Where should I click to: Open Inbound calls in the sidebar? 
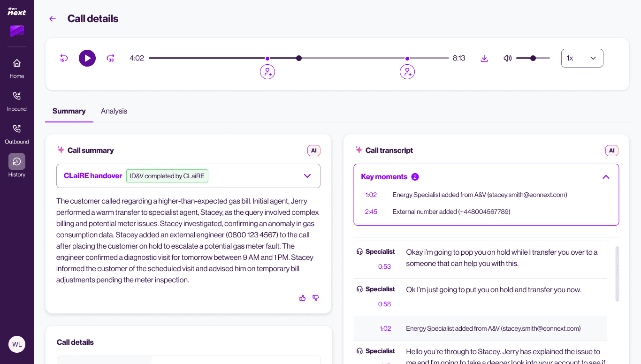[x=17, y=101]
